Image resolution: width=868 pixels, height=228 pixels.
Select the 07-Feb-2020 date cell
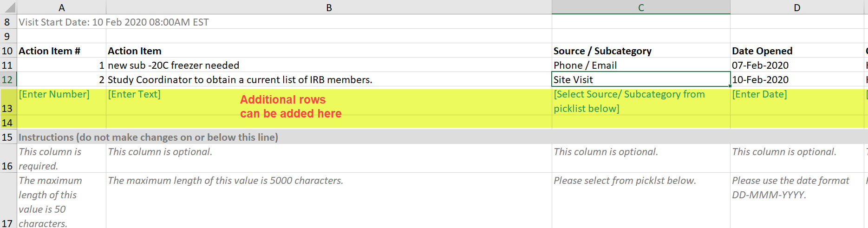click(797, 65)
